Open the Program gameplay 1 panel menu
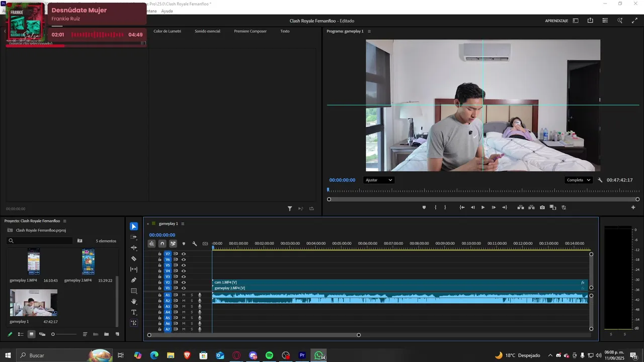This screenshot has width=644, height=362. click(x=369, y=31)
